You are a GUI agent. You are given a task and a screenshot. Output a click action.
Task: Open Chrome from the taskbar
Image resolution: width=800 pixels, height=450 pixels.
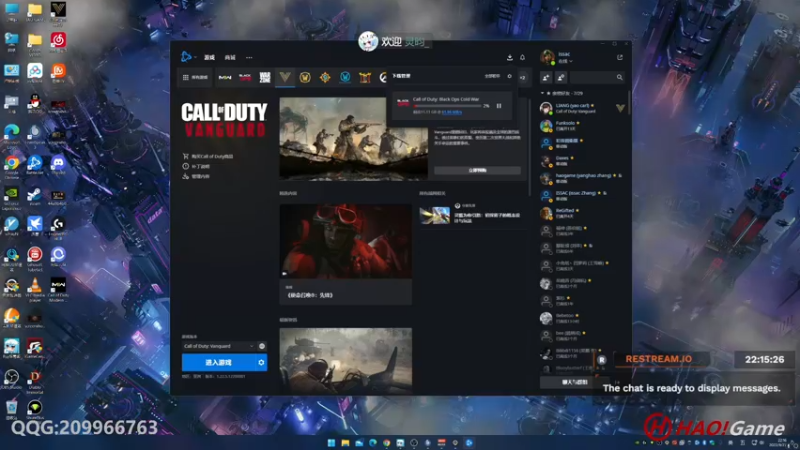tap(387, 443)
